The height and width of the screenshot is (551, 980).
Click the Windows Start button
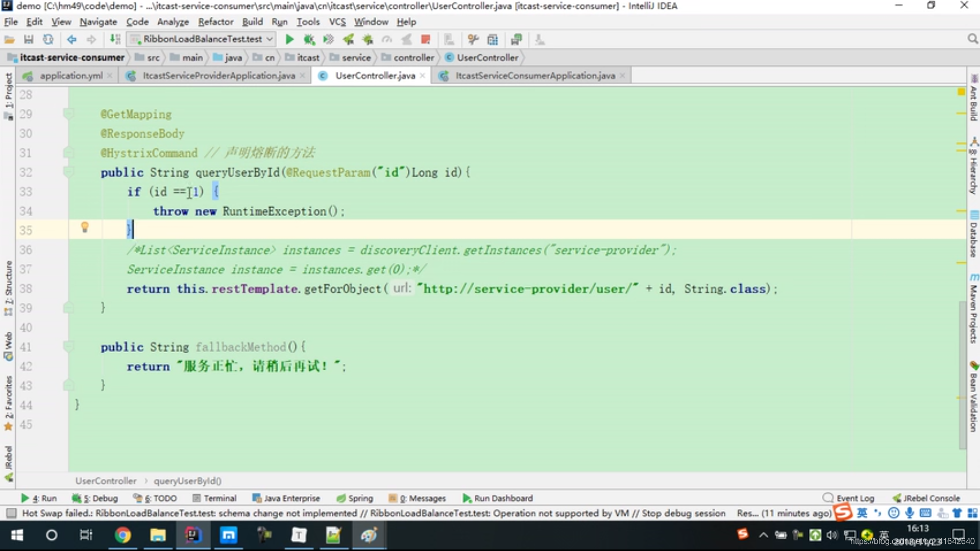coord(17,535)
